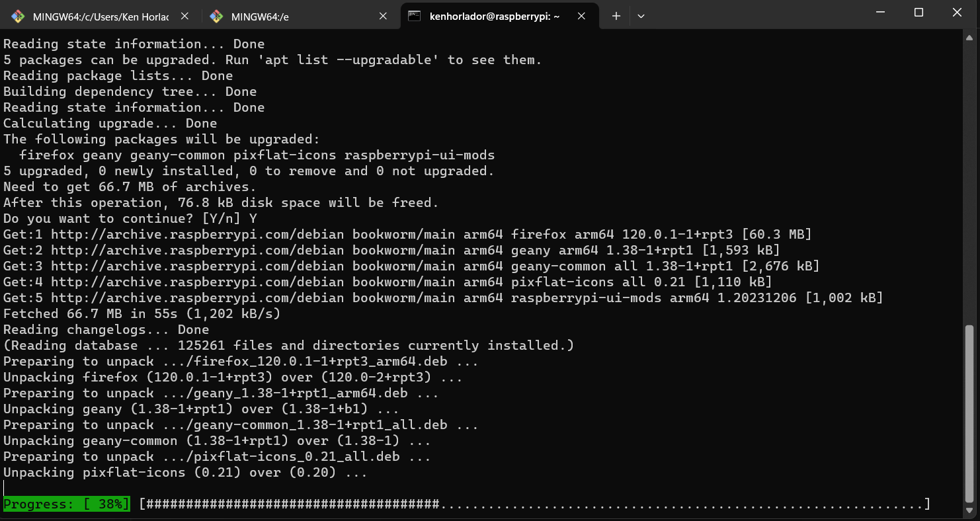Open the new tab profile dropdown chevron

click(x=640, y=17)
